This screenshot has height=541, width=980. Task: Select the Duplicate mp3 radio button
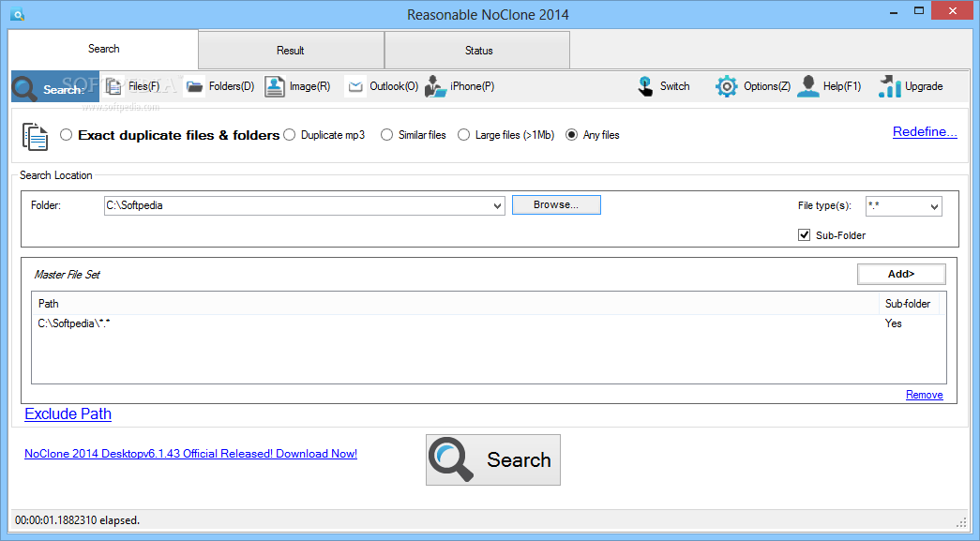coord(290,135)
